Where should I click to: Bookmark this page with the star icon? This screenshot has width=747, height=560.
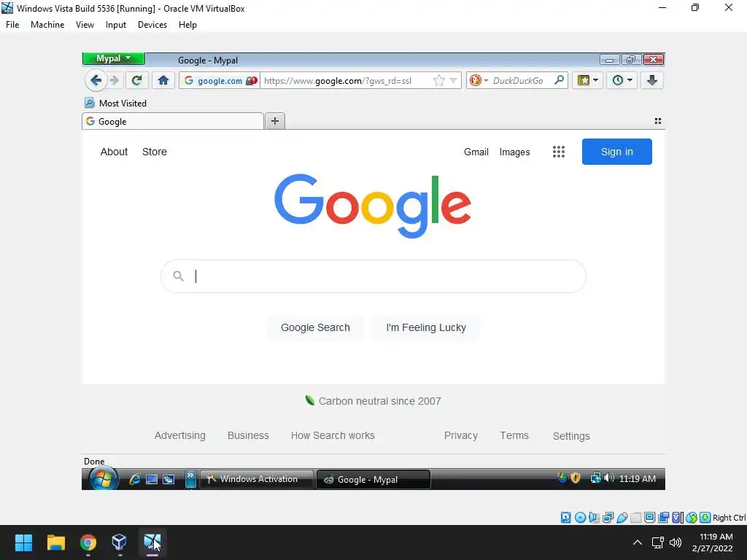click(x=438, y=80)
